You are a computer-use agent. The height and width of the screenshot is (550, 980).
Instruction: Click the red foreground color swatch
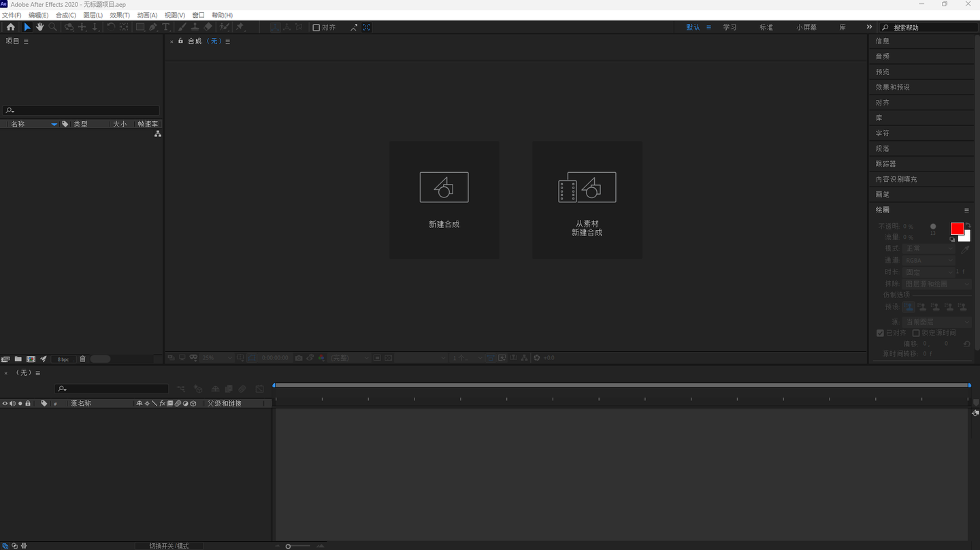tap(958, 229)
